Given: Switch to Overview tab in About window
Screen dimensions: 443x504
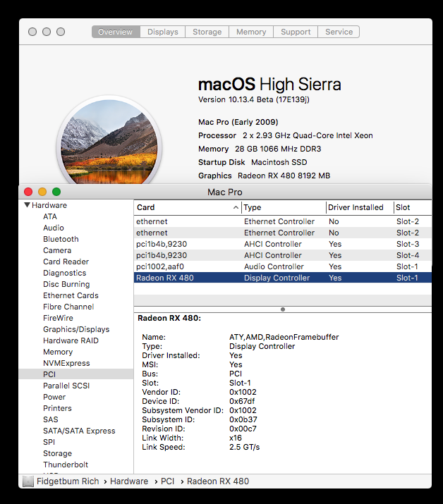Looking at the screenshot, I should coord(116,32).
